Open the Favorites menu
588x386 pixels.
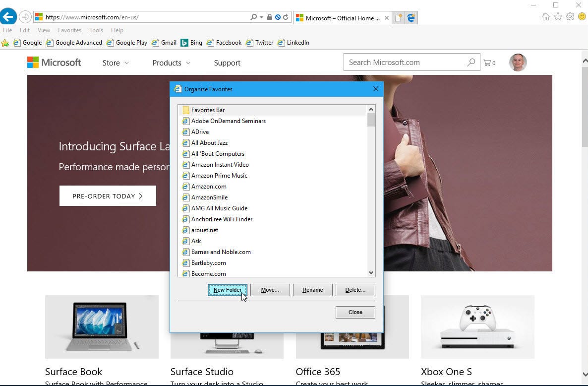(x=69, y=30)
